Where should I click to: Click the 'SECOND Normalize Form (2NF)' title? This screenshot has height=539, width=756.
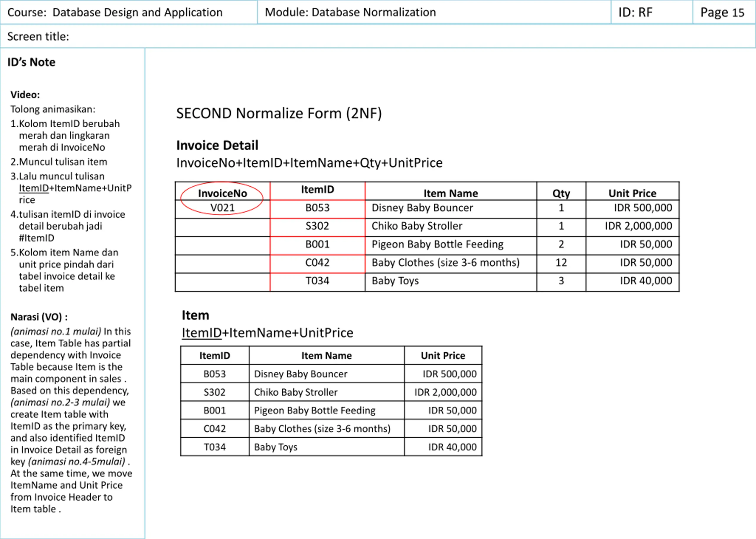point(279,113)
